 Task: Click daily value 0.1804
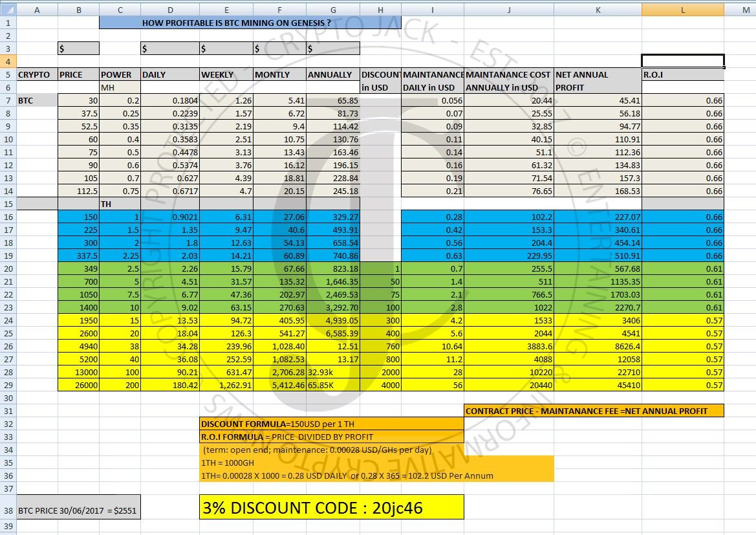pos(170,100)
